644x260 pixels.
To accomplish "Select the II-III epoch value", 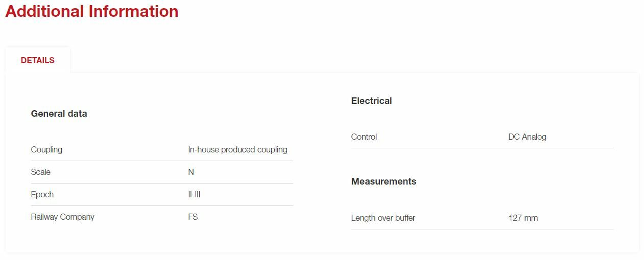I will pos(194,194).
